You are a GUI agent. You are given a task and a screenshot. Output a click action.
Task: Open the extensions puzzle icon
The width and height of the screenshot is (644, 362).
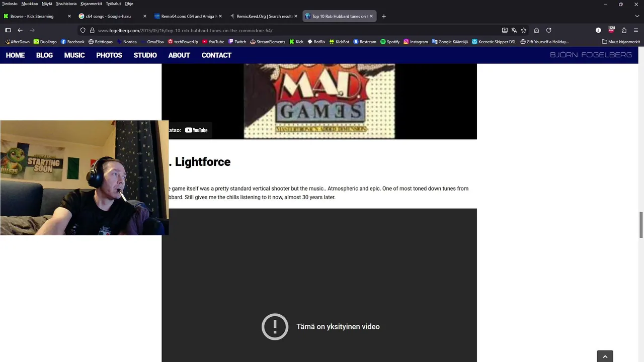624,30
